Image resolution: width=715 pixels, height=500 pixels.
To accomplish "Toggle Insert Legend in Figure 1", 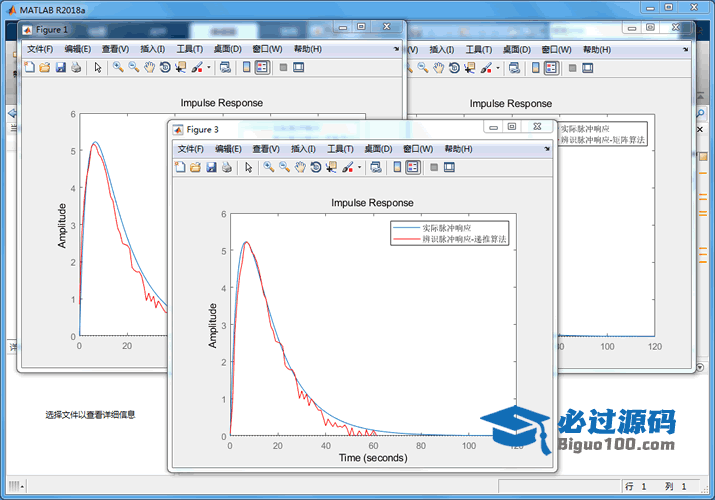I will [x=262, y=67].
